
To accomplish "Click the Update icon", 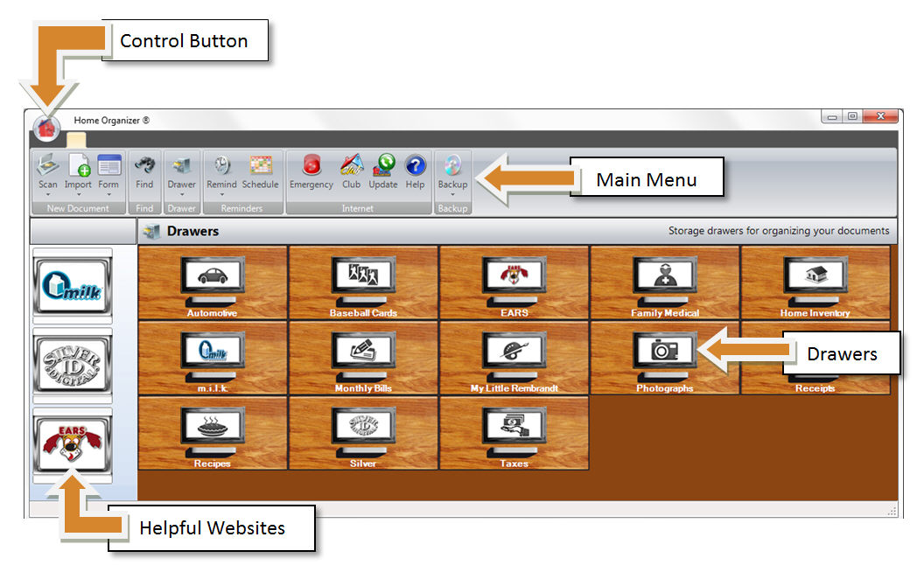I will 383,165.
